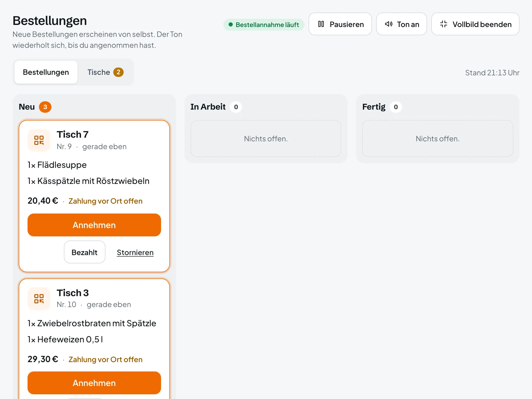The height and width of the screenshot is (399, 532).
Task: Toggle sound with the Ton an button
Action: (402, 24)
